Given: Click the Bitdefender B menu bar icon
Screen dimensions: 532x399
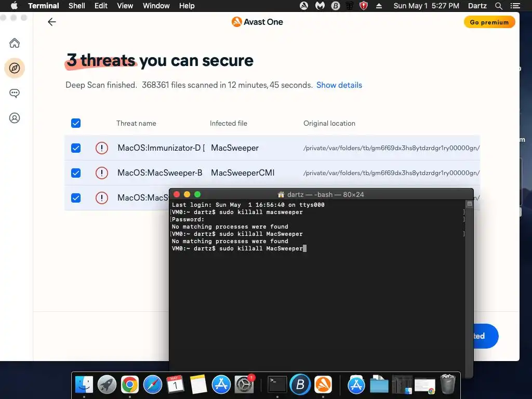Looking at the screenshot, I should (x=335, y=6).
